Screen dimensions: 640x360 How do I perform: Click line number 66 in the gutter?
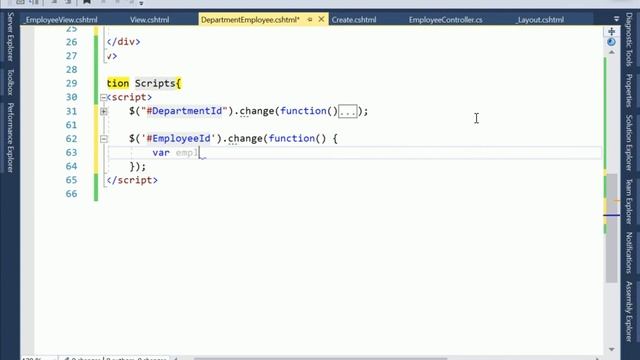(x=71, y=194)
